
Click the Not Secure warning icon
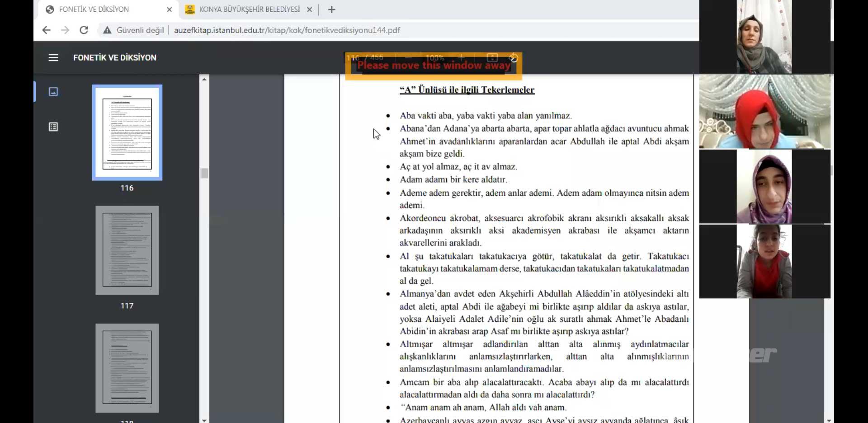click(x=107, y=30)
